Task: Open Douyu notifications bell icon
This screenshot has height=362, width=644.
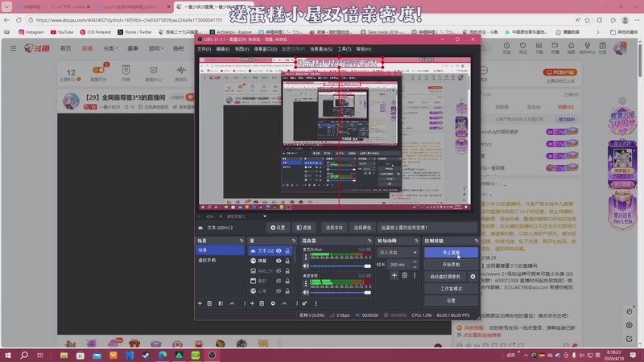Action: tap(571, 47)
